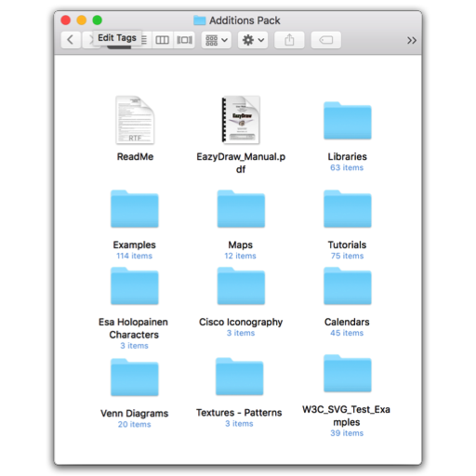Screen dimensions: 476x476
Task: Click the Examples folder name
Action: 135,245
